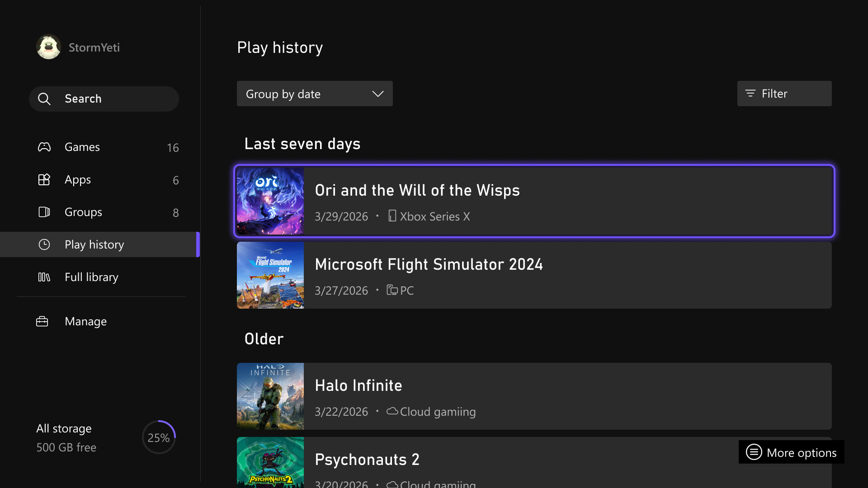Click the cloud gaming icon for Halo Infinite

click(x=392, y=412)
